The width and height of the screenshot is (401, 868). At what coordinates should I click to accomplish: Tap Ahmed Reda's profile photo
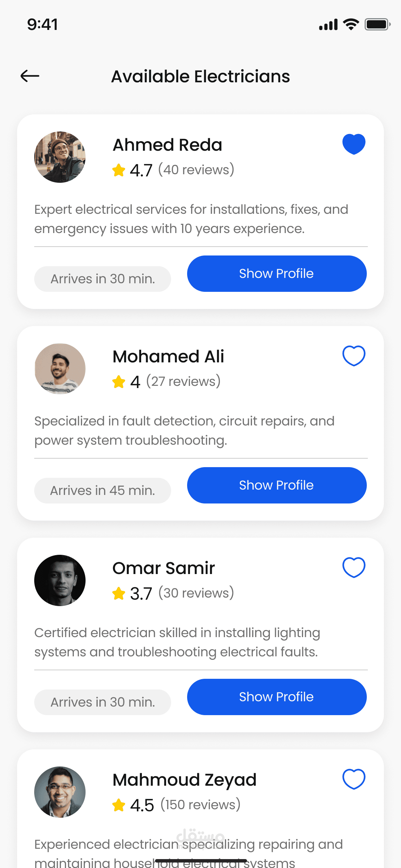[60, 157]
